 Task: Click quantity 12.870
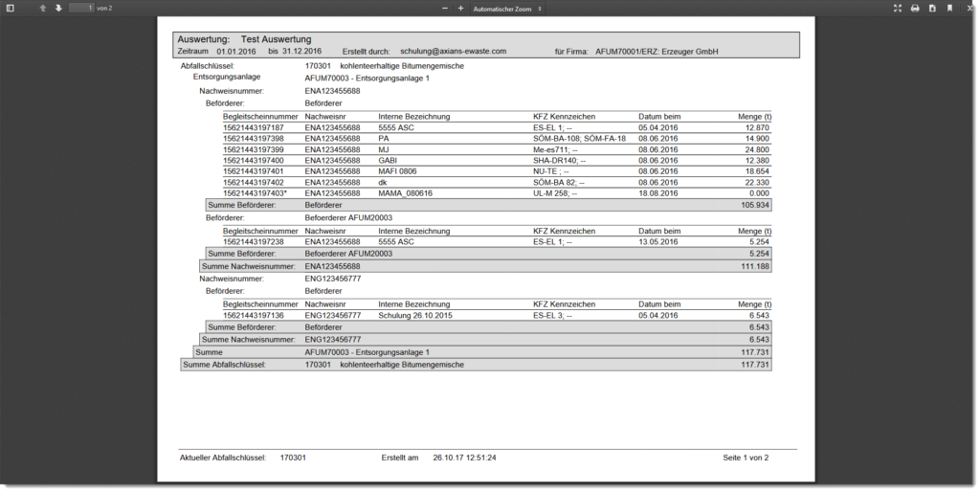pyautogui.click(x=757, y=127)
